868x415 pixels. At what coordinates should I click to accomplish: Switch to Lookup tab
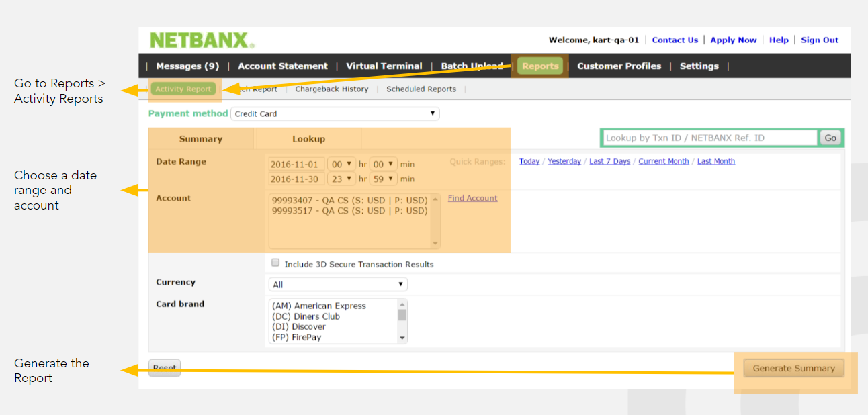308,139
